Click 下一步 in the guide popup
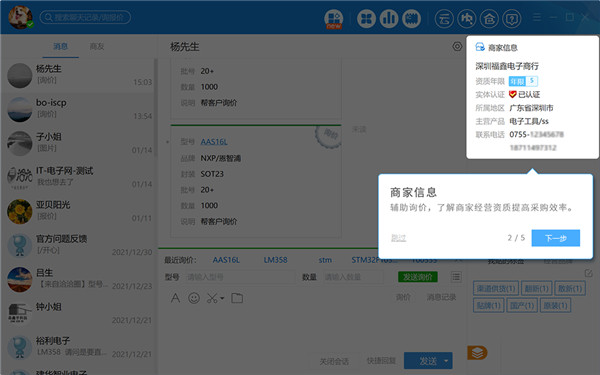 (555, 238)
